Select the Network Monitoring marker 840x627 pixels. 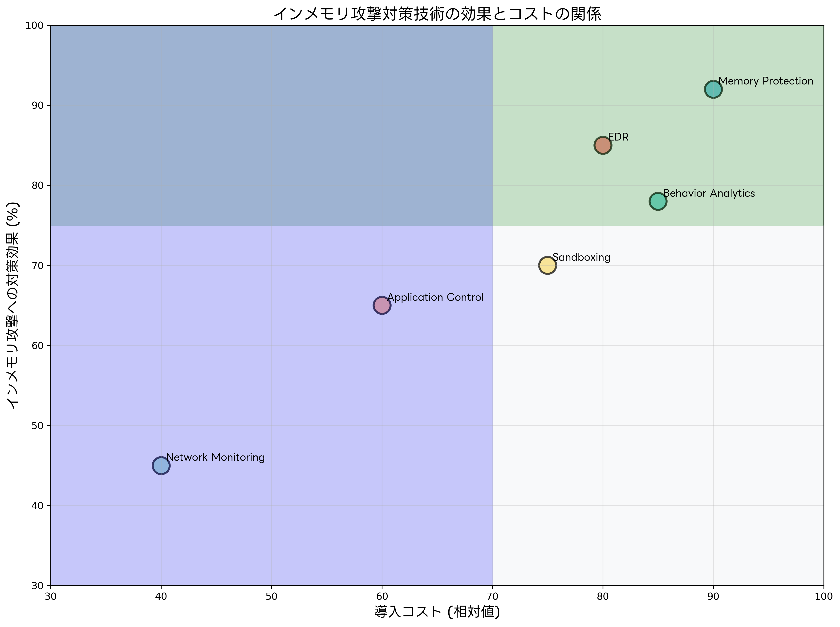(x=161, y=466)
